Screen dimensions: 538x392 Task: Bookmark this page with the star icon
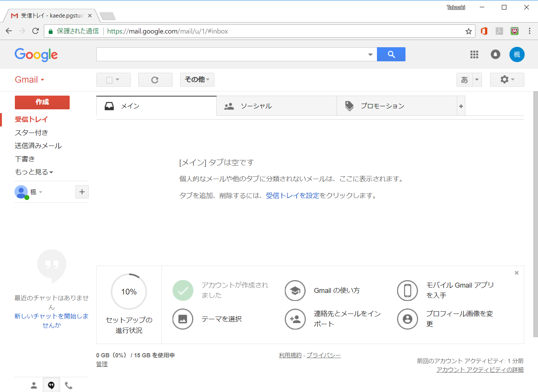click(468, 31)
